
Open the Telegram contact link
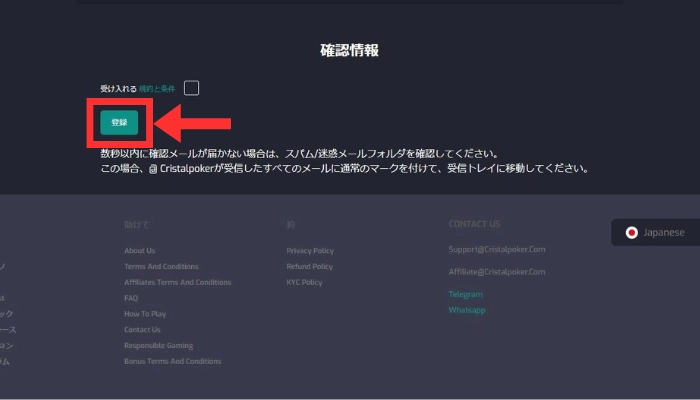pos(466,294)
